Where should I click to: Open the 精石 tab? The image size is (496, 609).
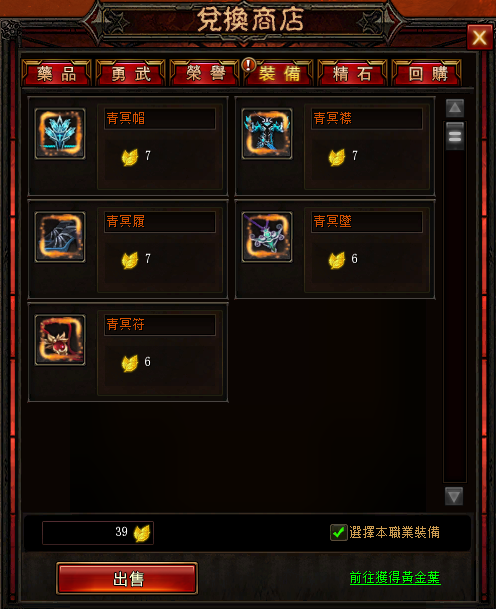[x=352, y=73]
